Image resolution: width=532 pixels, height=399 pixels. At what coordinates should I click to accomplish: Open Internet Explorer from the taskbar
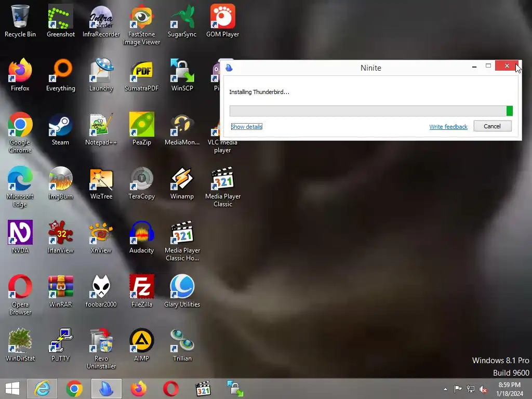pos(42,389)
